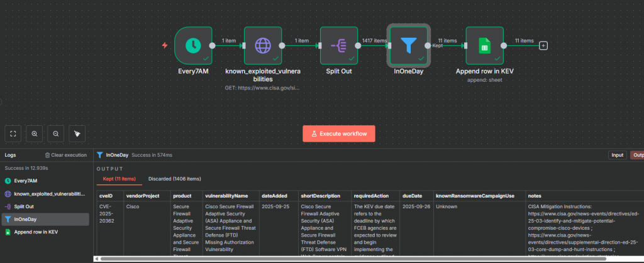
Task: Click the 1417 items connection label
Action: pyautogui.click(x=374, y=41)
